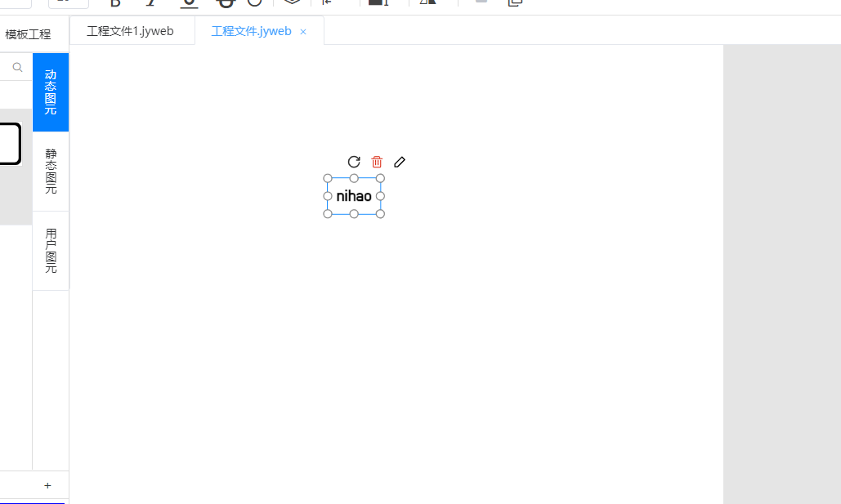Click the + button at the panel bottom
Screen dimensions: 841x504
[x=47, y=484]
